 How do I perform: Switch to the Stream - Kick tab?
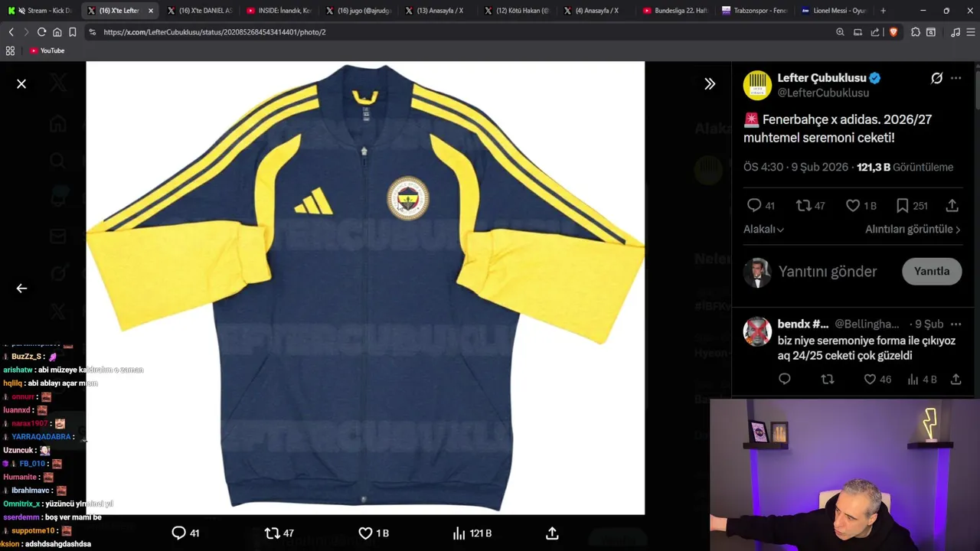39,11
